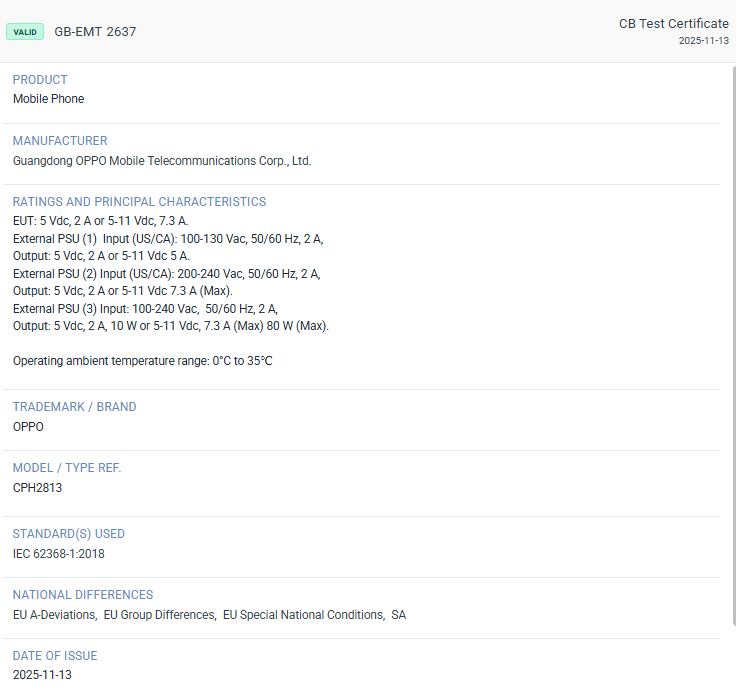This screenshot has width=736, height=694.
Task: Click the date value under Date of Issue
Action: (42, 675)
